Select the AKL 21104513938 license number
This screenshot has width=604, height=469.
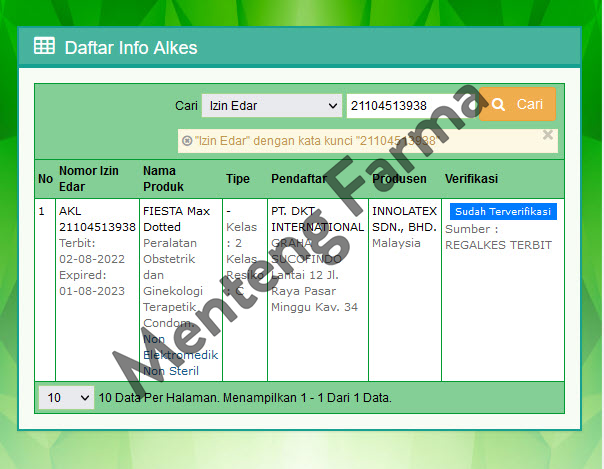(97, 219)
